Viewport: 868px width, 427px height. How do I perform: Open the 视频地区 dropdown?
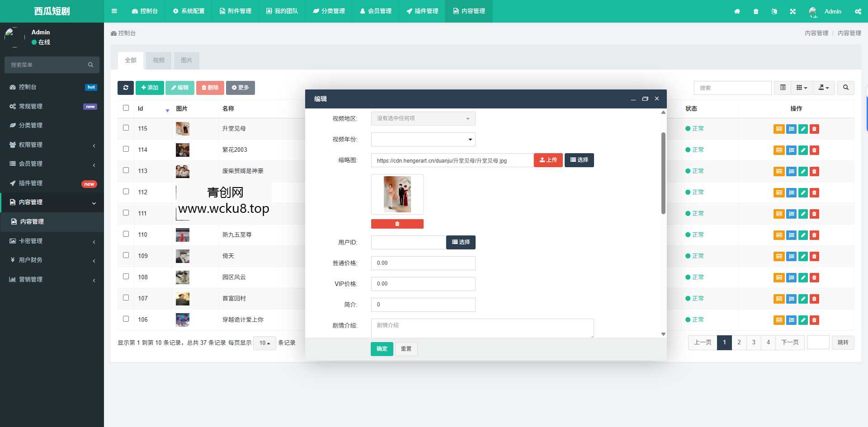(423, 118)
